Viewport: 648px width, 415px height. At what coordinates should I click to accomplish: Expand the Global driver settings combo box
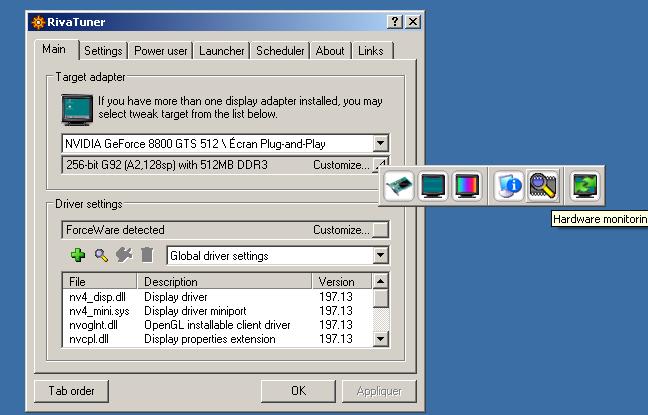click(x=380, y=255)
